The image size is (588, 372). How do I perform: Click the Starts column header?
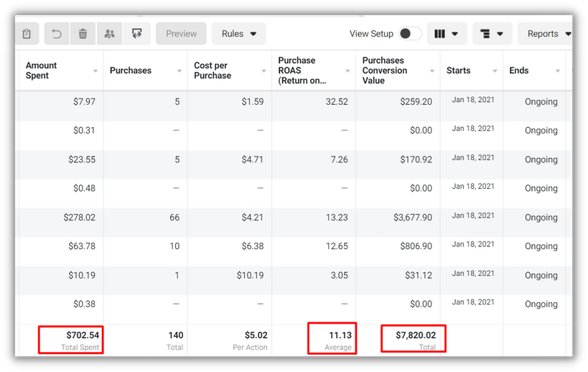(x=458, y=70)
